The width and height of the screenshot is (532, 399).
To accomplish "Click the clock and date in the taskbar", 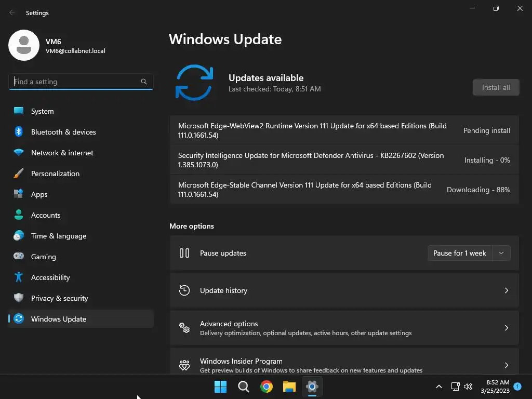I will [495, 387].
